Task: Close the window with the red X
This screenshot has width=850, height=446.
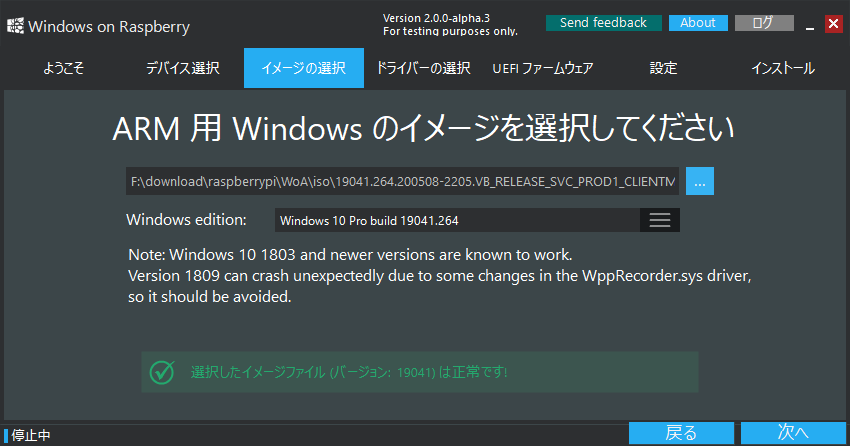Action: click(833, 23)
